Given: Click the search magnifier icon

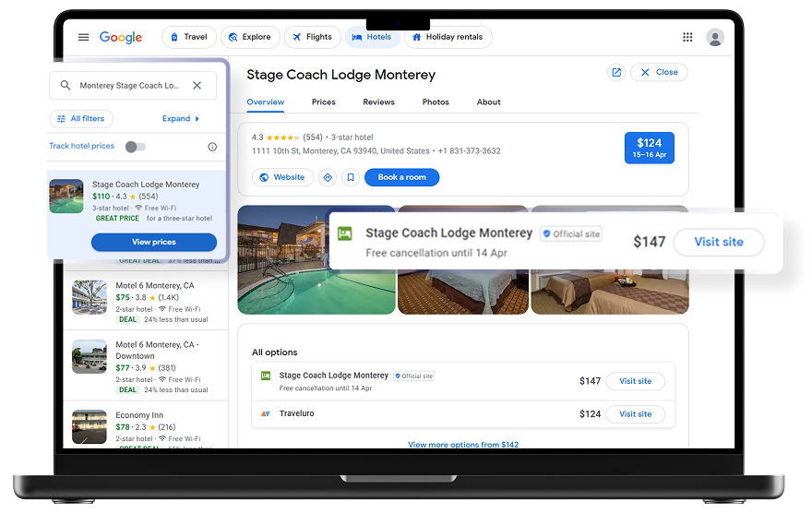Looking at the screenshot, I should point(66,85).
